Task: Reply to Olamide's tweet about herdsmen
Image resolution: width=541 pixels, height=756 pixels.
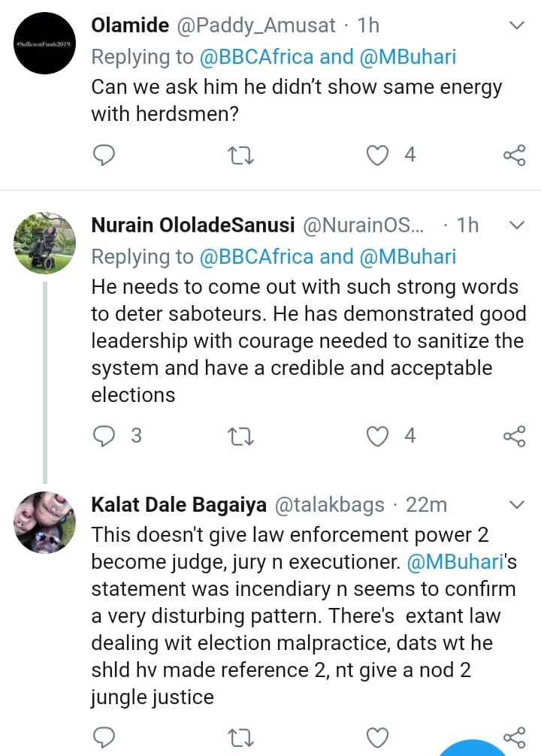Action: pyautogui.click(x=103, y=155)
